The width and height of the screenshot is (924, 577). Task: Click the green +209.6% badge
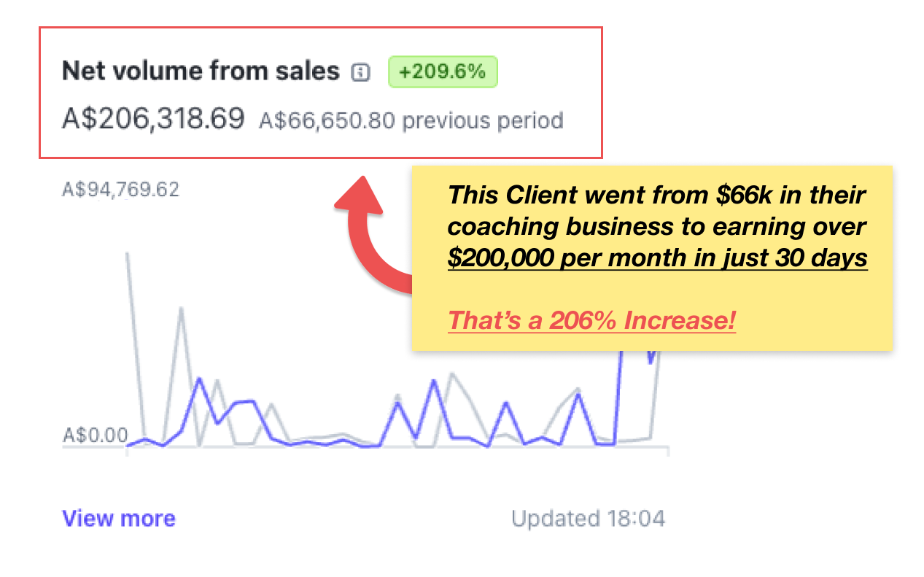442,71
